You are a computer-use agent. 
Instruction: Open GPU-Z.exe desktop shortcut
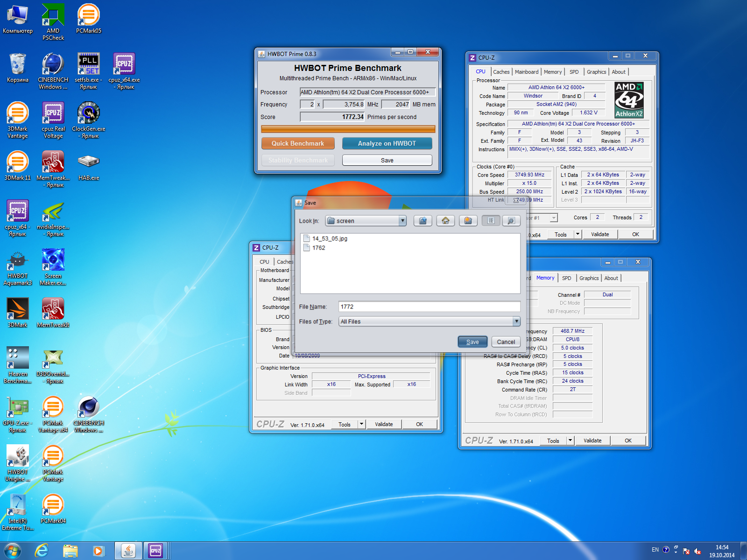18,414
